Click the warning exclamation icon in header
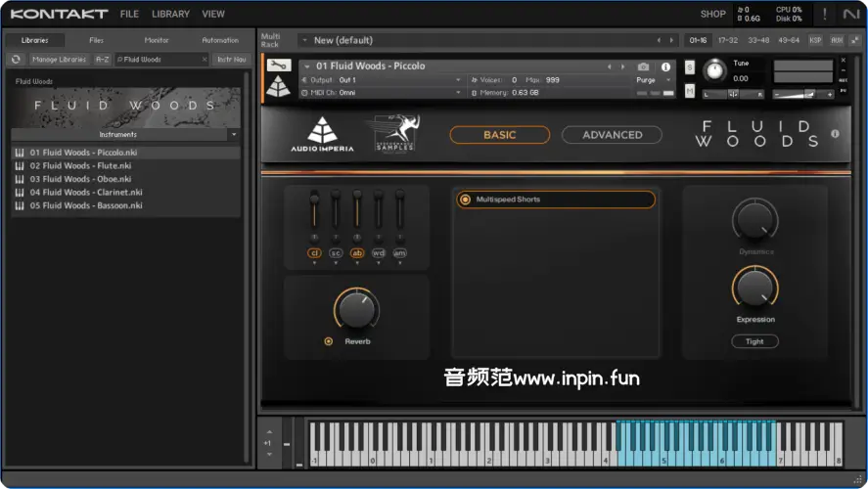Image resolution: width=868 pixels, height=489 pixels. 824,14
